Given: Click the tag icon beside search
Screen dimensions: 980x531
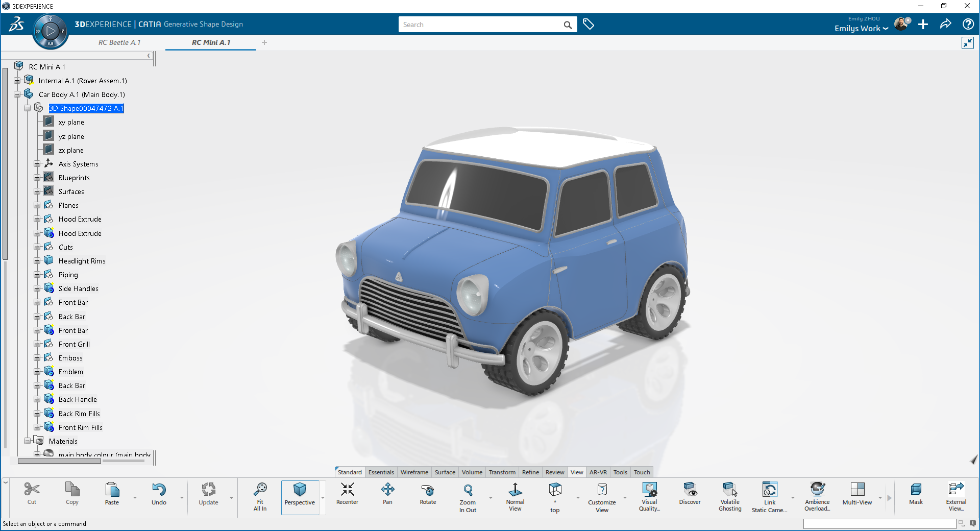Looking at the screenshot, I should pos(589,25).
